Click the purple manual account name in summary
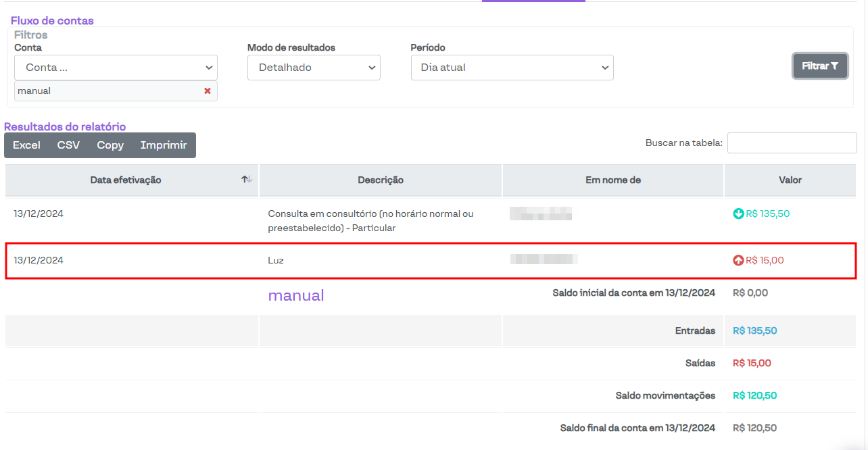Image resolution: width=868 pixels, height=450 pixels. (x=296, y=295)
